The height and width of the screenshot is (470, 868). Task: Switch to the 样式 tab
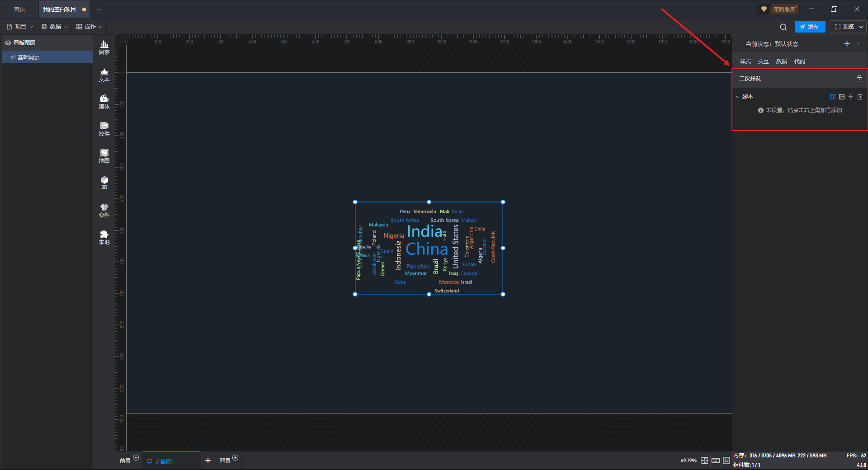[x=745, y=61]
